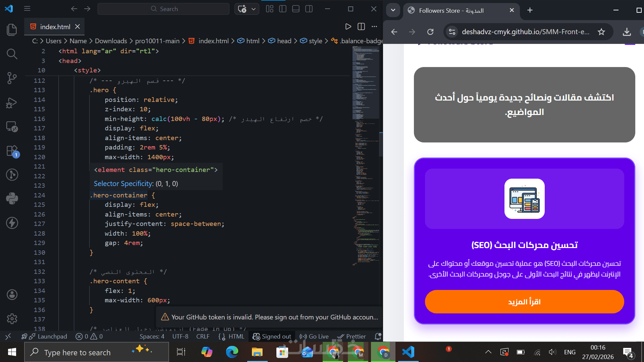
Task: Open the Extensions view with badge
Action: (x=12, y=151)
